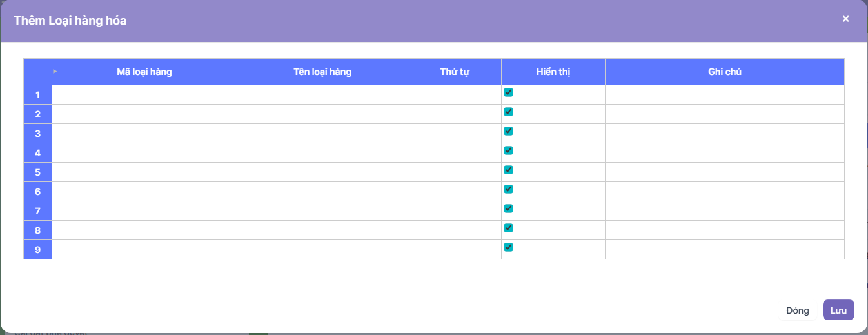The height and width of the screenshot is (335, 868).
Task: Select row number 2 header
Action: click(x=38, y=114)
